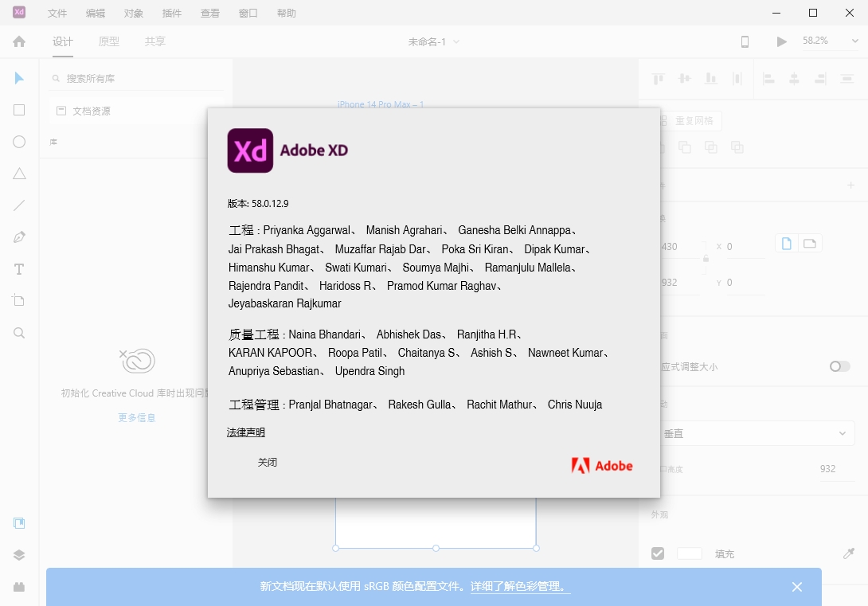The width and height of the screenshot is (868, 606).
Task: Open the 垂直 scrolling dropdown
Action: [x=757, y=433]
